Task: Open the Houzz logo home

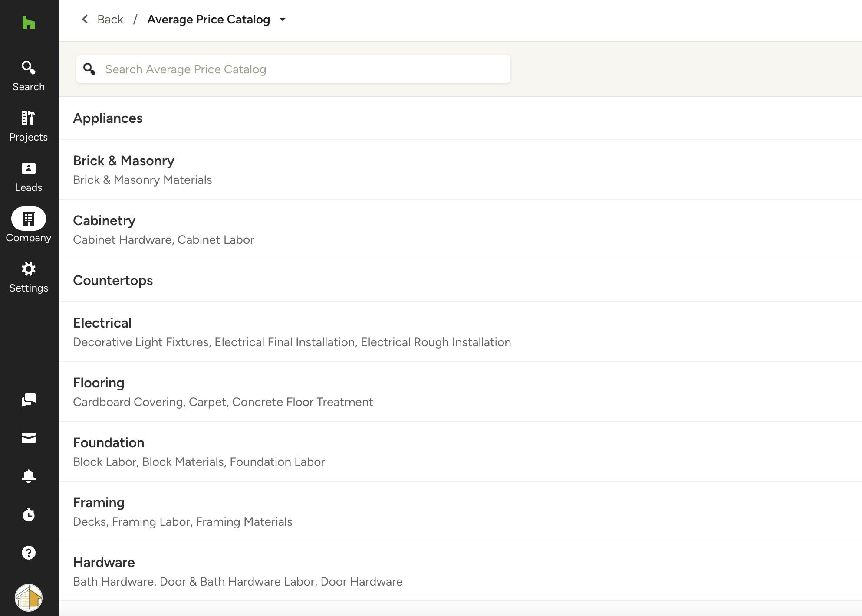Action: pyautogui.click(x=28, y=23)
